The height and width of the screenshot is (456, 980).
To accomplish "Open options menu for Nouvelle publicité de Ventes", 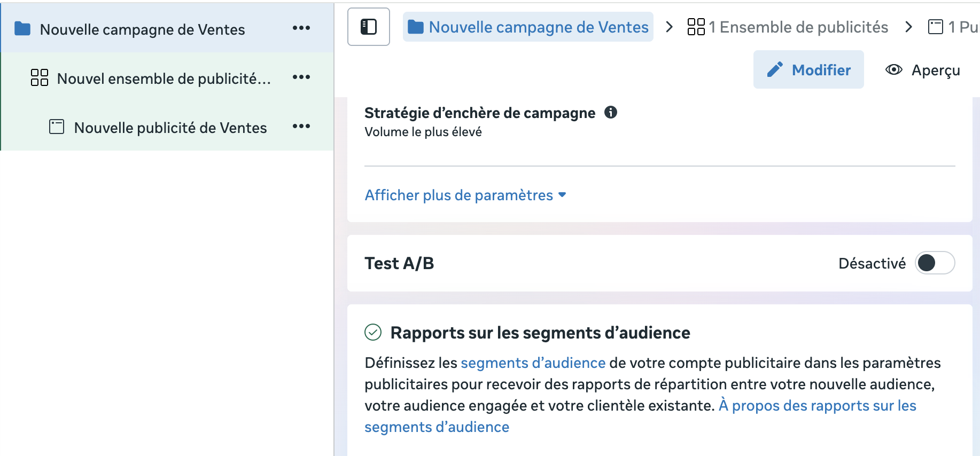I will click(301, 127).
